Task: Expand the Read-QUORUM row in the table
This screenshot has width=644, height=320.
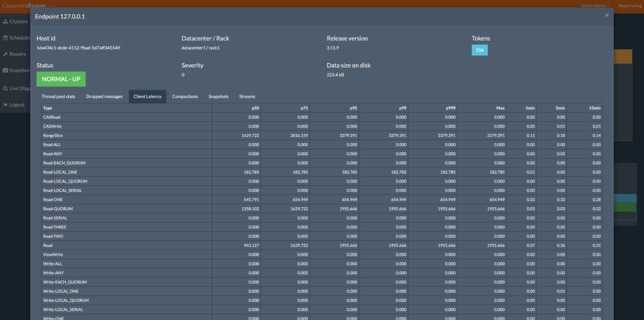Action: (58, 208)
